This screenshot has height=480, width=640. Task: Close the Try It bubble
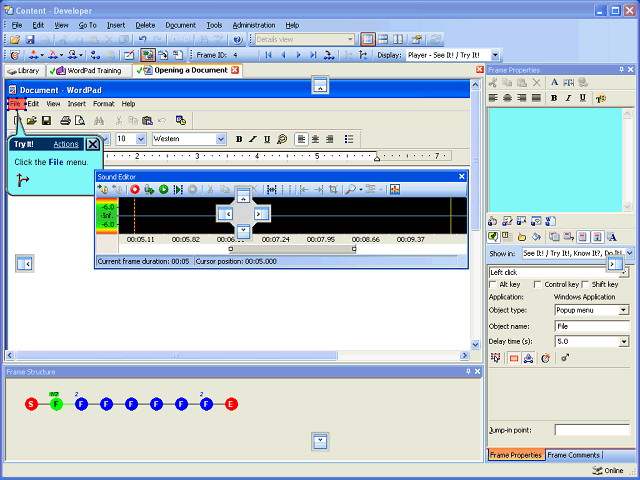coord(93,144)
